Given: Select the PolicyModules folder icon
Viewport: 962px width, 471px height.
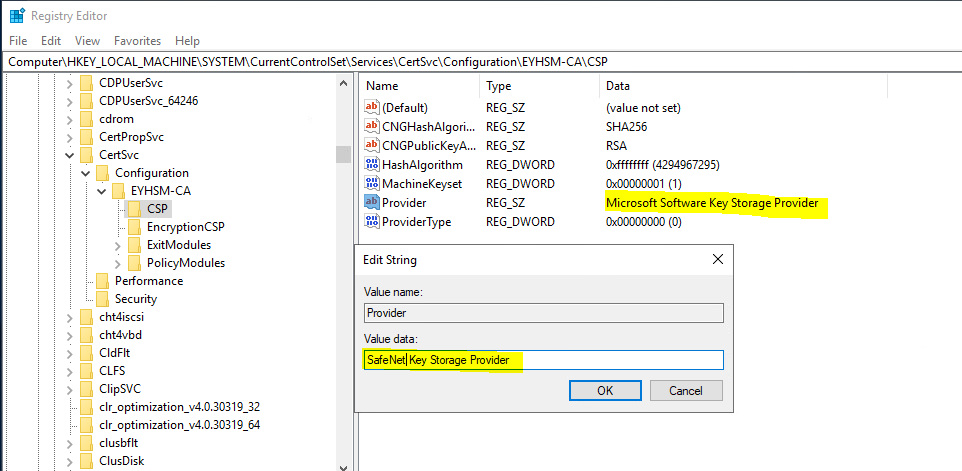Looking at the screenshot, I should pyautogui.click(x=135, y=263).
